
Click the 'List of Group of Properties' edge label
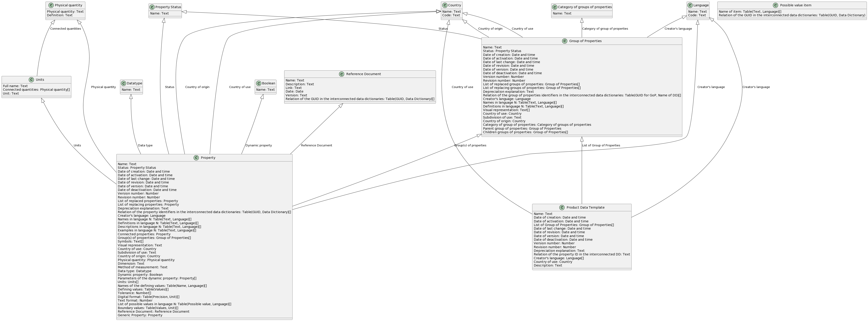[x=601, y=146]
